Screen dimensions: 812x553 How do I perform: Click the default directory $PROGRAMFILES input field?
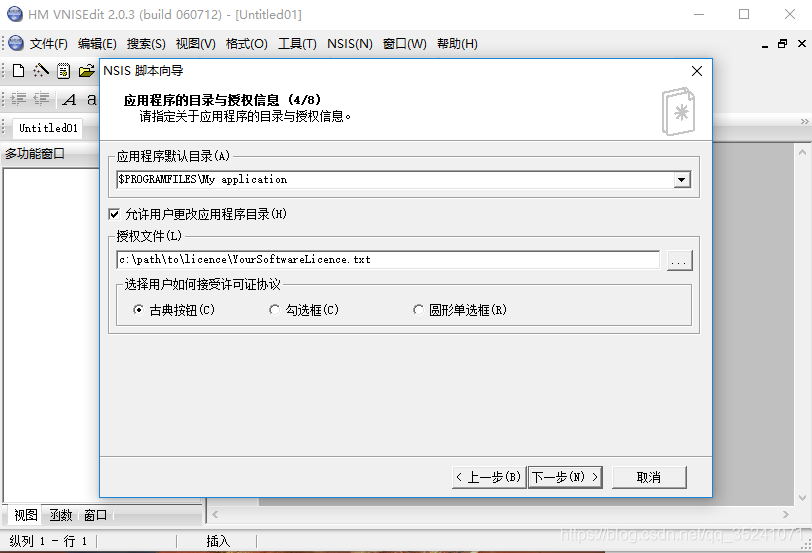pyautogui.click(x=395, y=179)
